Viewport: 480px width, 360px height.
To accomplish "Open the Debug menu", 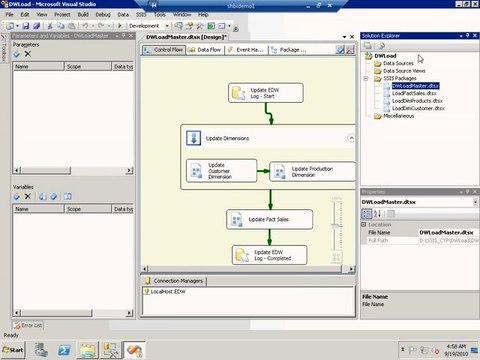I will 103,15.
